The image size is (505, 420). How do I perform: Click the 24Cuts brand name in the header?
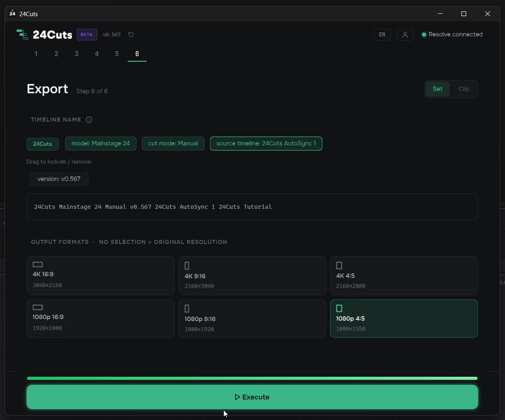(52, 35)
